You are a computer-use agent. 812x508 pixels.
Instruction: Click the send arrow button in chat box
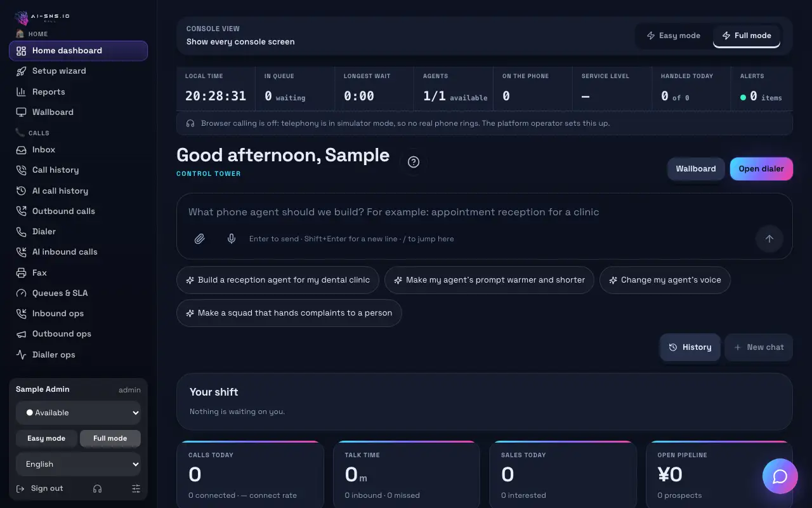[769, 239]
